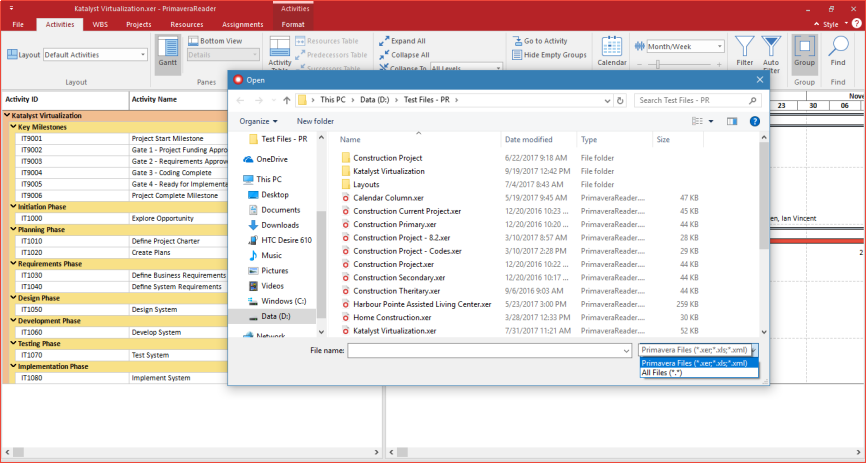
Task: Switch to the Projects tab
Action: (x=139, y=24)
